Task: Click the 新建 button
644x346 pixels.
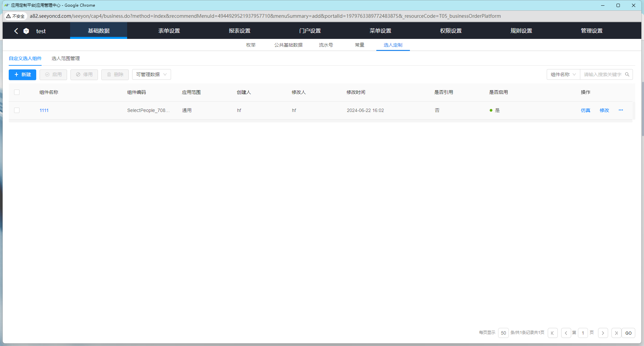Action: [x=22, y=74]
